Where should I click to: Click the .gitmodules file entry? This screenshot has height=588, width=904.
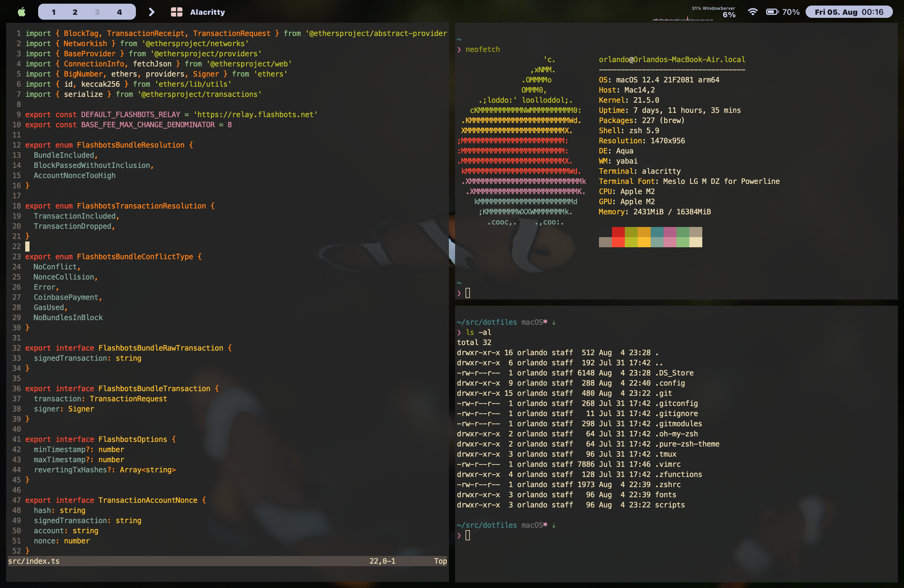678,424
